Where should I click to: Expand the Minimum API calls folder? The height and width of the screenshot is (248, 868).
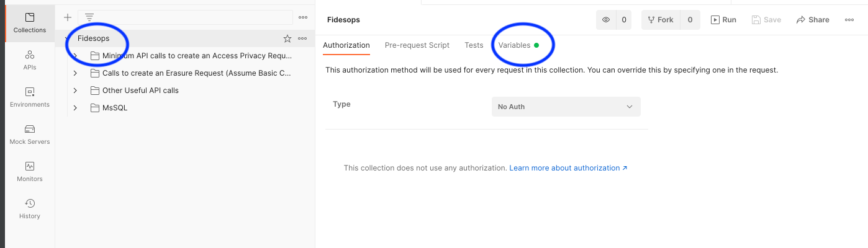click(x=75, y=56)
